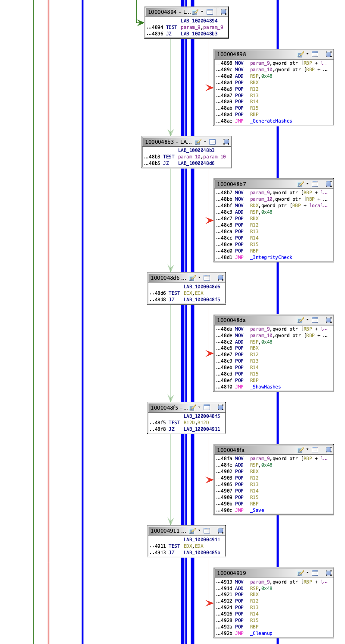Set background color for block 1000048da
The height and width of the screenshot is (644, 345).
(x=301, y=320)
